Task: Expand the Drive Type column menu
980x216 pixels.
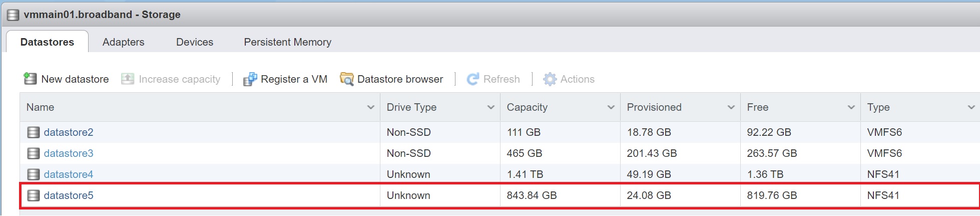Action: click(491, 107)
